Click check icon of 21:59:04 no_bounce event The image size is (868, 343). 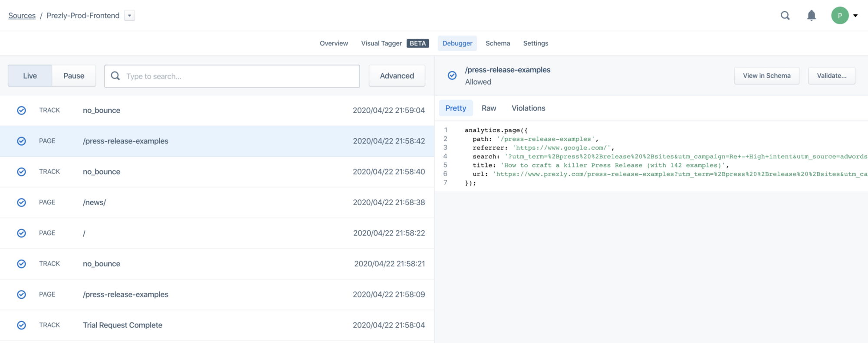[x=21, y=111]
